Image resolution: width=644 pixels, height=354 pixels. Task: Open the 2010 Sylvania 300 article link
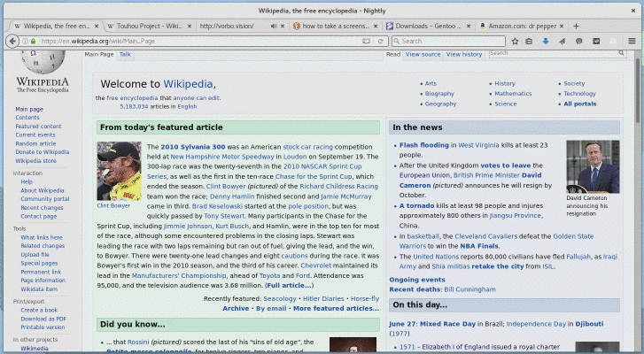(x=193, y=146)
